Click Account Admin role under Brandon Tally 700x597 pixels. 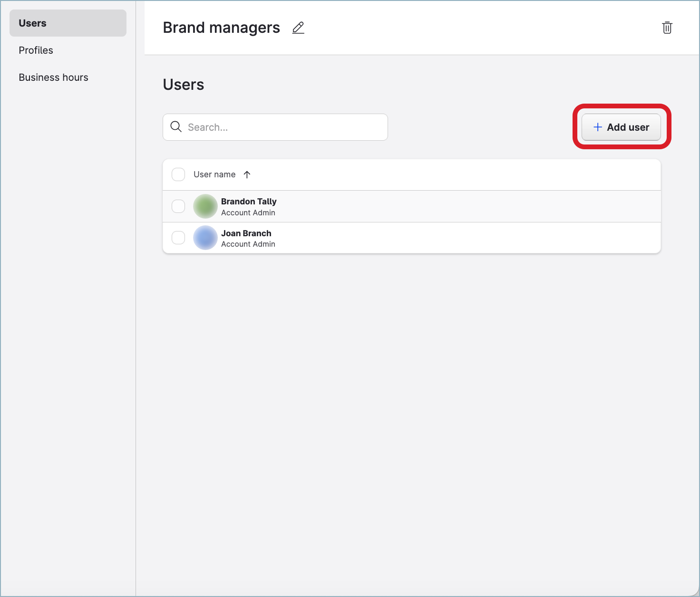tap(248, 213)
